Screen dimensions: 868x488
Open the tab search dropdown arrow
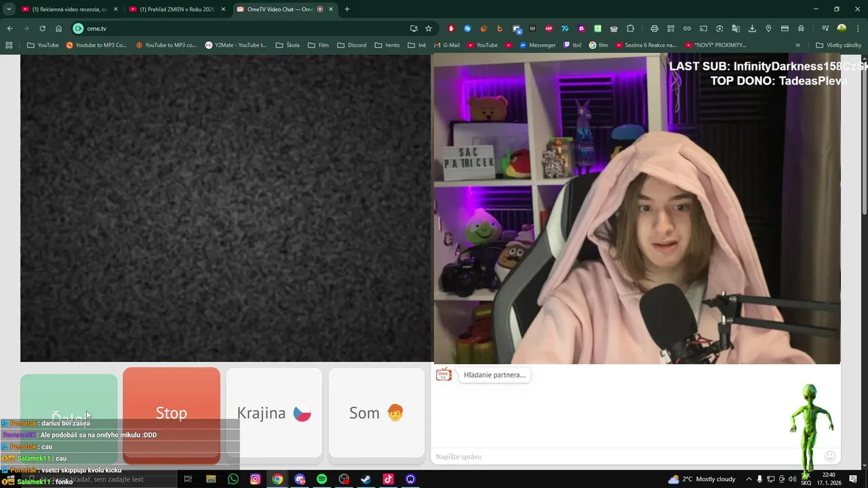(9, 9)
